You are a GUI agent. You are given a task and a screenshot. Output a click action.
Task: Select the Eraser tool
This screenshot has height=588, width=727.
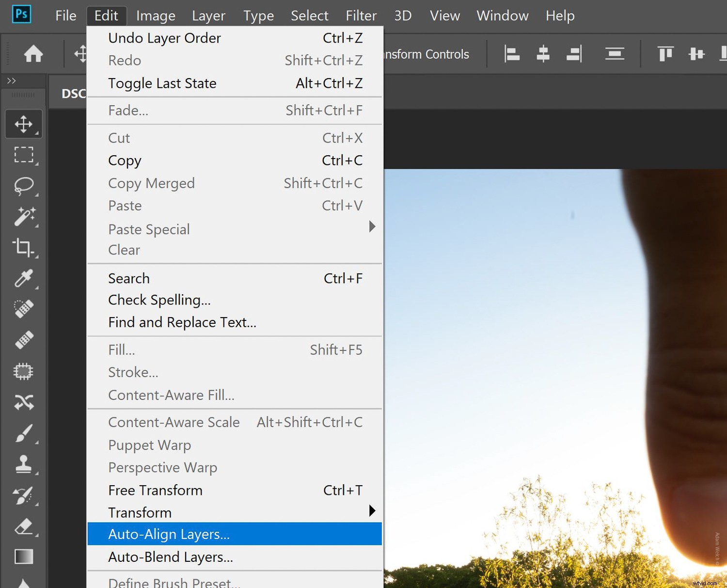click(24, 527)
